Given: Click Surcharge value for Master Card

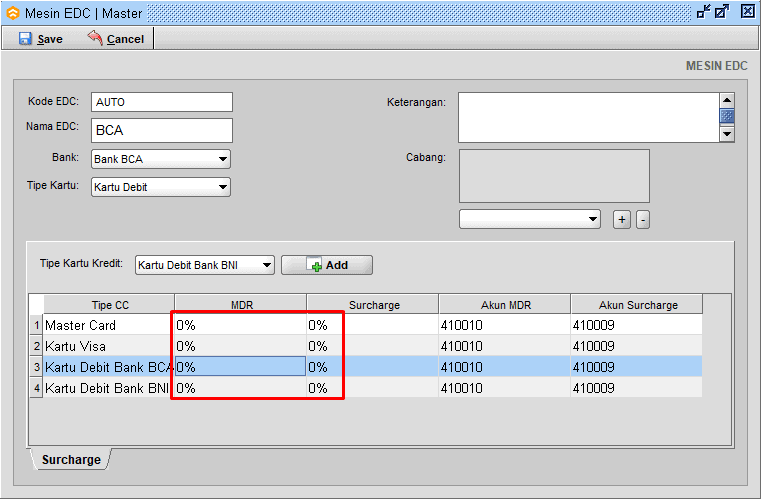Looking at the screenshot, I should click(373, 325).
